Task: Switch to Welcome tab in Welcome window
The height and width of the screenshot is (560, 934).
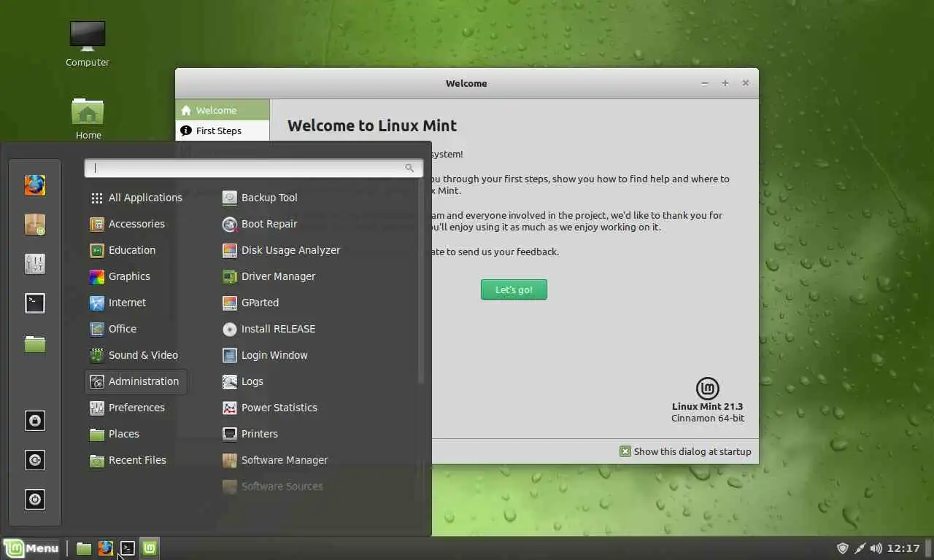Action: tap(223, 110)
